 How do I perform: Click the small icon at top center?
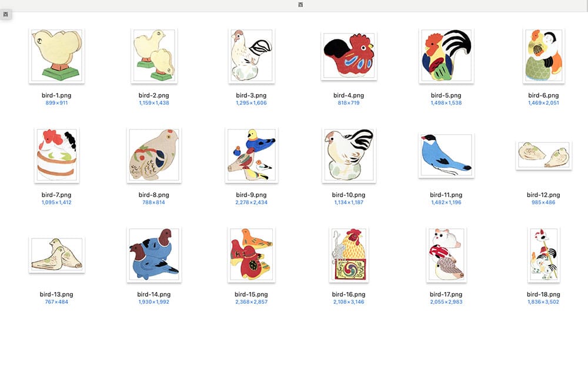click(300, 5)
